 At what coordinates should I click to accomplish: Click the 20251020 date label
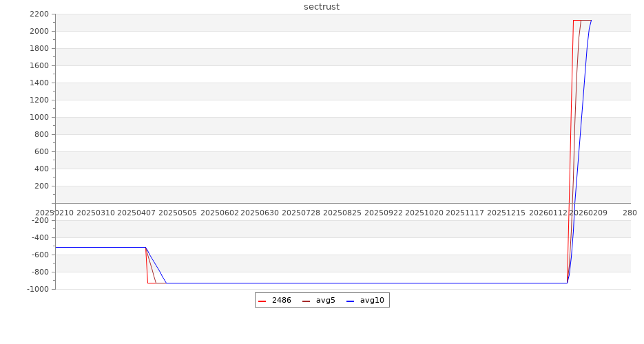click(424, 213)
